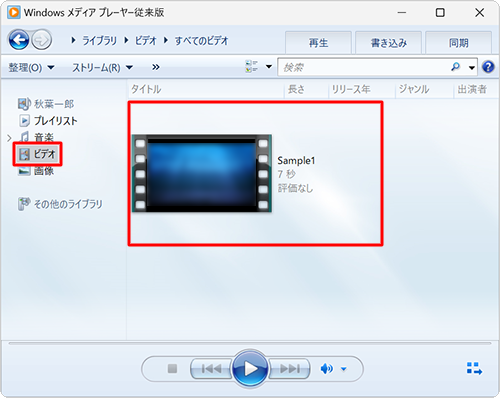Switch to the 同期 tab
Image resolution: width=500 pixels, height=398 pixels.
point(459,43)
